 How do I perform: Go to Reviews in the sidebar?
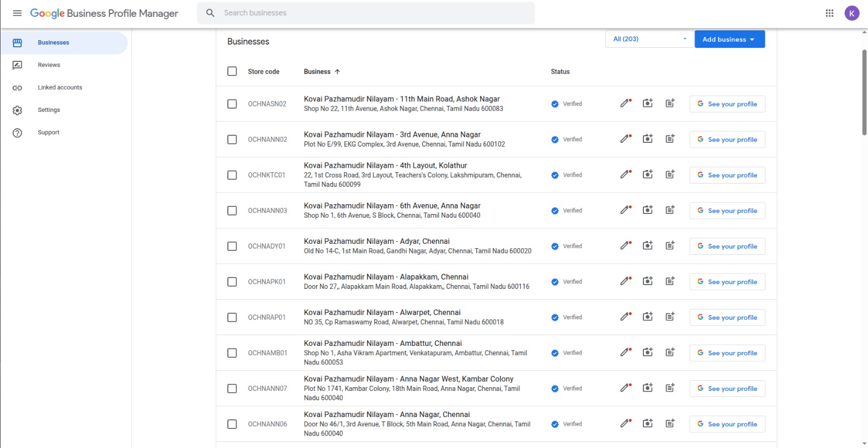point(49,65)
